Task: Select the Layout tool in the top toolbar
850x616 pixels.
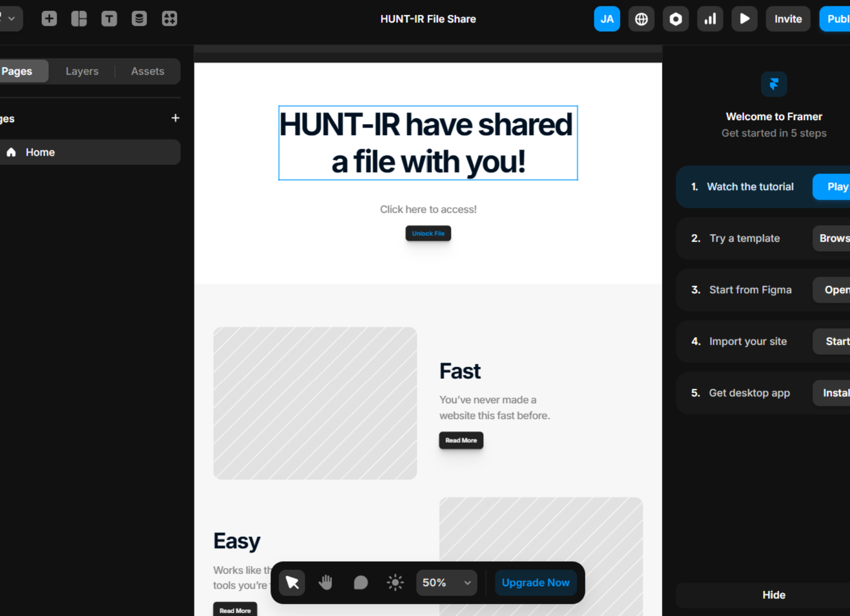Action: [x=79, y=18]
